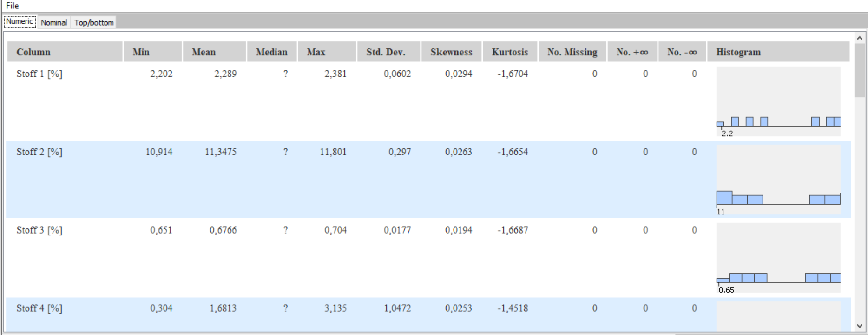This screenshot has height=335, width=868.
Task: Open the File menu
Action: point(12,6)
